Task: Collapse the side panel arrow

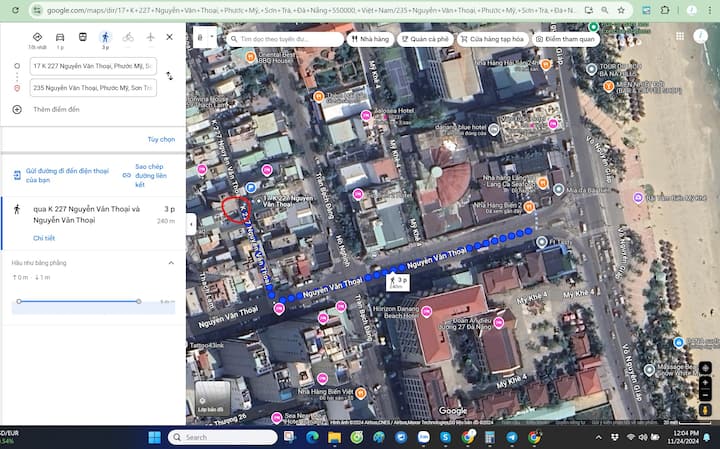Action: (x=191, y=225)
